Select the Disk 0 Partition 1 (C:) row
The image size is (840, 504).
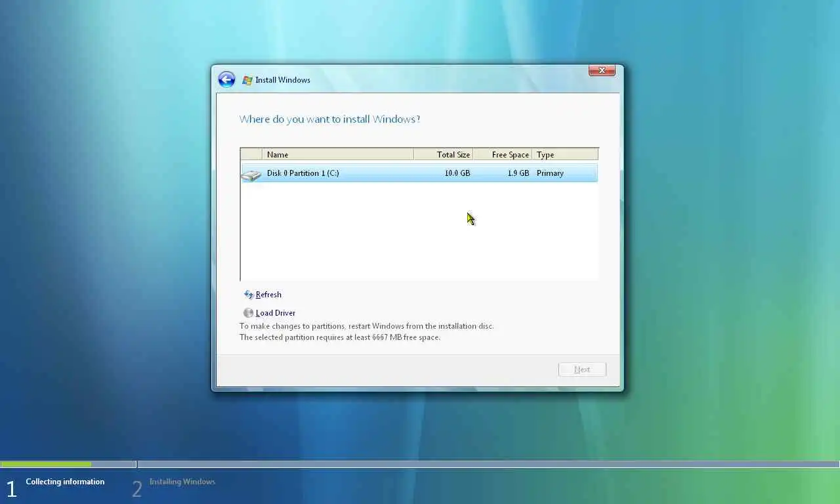tap(419, 173)
